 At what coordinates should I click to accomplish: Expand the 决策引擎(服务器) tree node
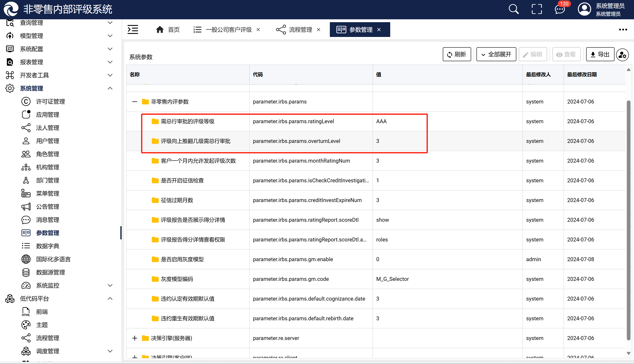tap(135, 338)
